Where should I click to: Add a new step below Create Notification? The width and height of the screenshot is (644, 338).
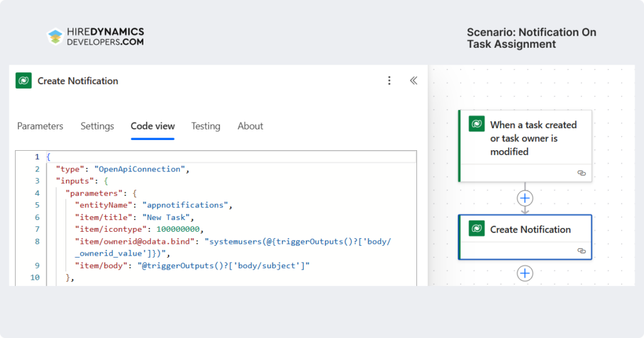point(525,273)
